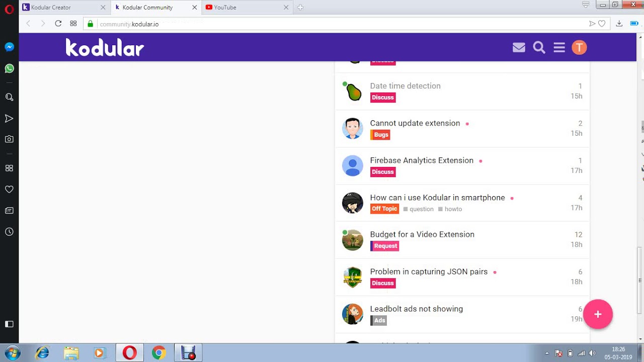Open Google Chrome from the taskbar
Screen dimensions: 644x362
[158, 353]
